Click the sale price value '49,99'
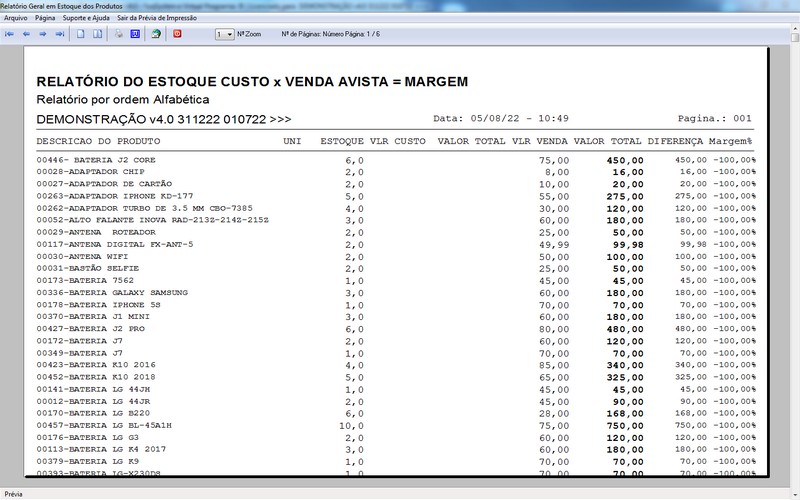Viewport: 800px width, 500px height. pos(554,245)
